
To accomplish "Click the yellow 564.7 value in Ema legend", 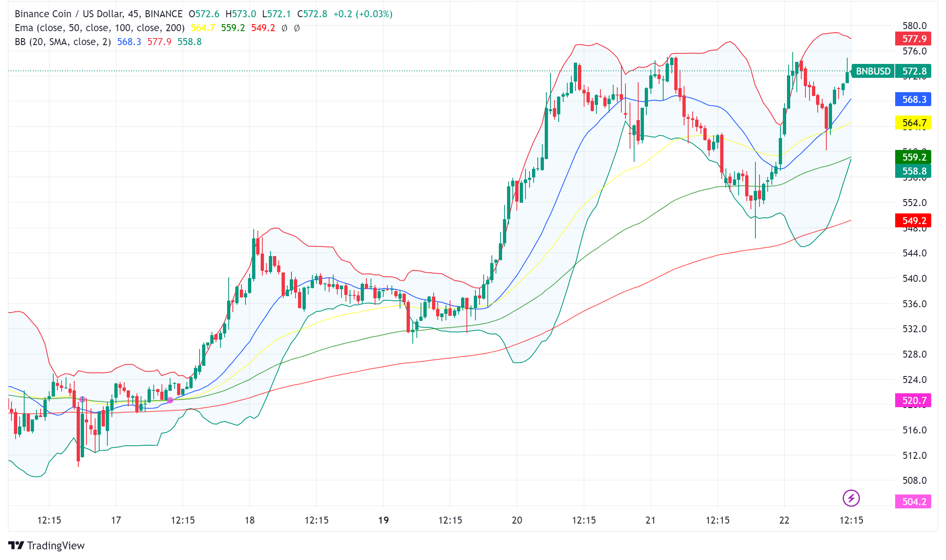I will click(x=203, y=28).
